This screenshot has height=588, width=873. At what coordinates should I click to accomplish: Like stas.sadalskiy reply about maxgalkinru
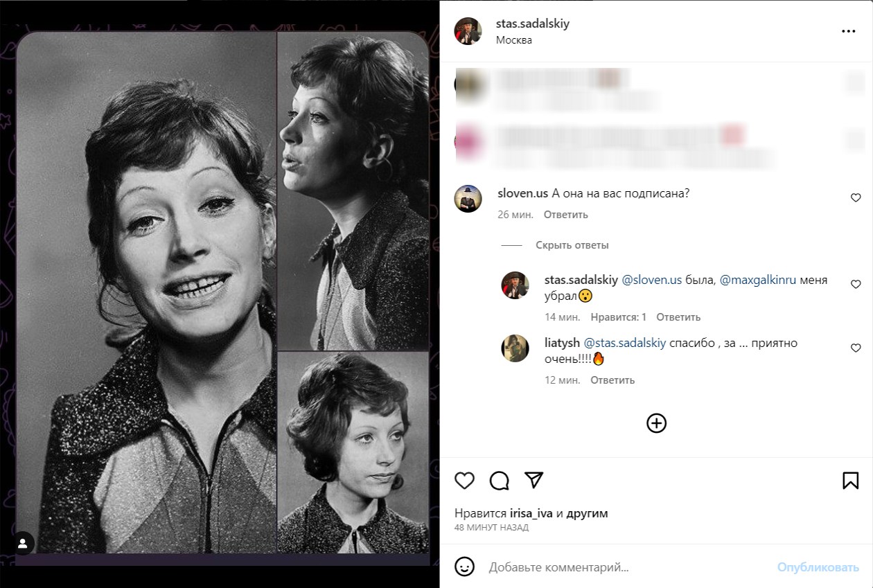coord(856,285)
